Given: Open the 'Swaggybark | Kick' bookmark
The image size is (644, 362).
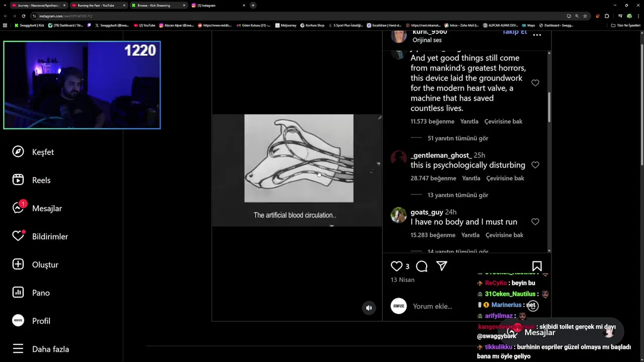Looking at the screenshot, I should (30, 25).
